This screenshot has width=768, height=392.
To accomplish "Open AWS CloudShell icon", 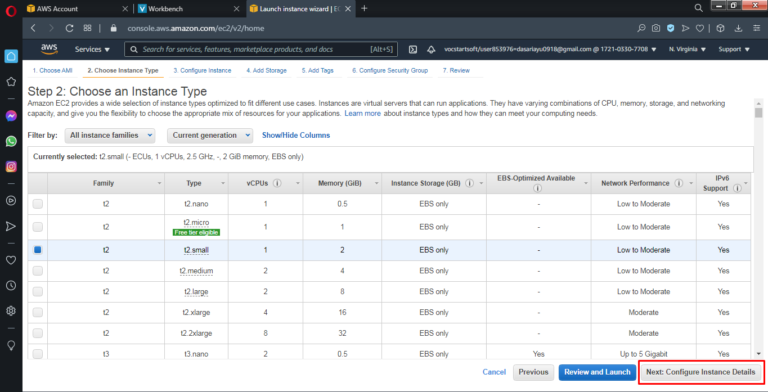I will click(413, 49).
